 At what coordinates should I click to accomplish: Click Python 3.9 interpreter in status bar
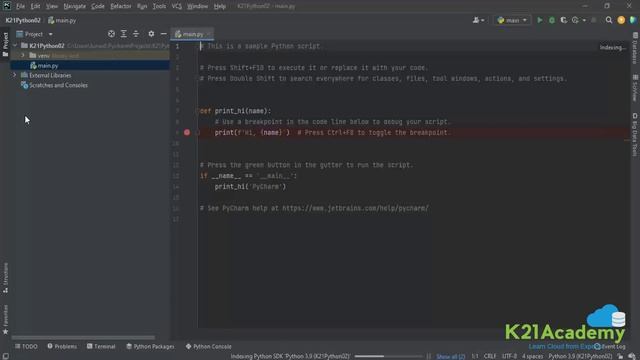(580, 356)
